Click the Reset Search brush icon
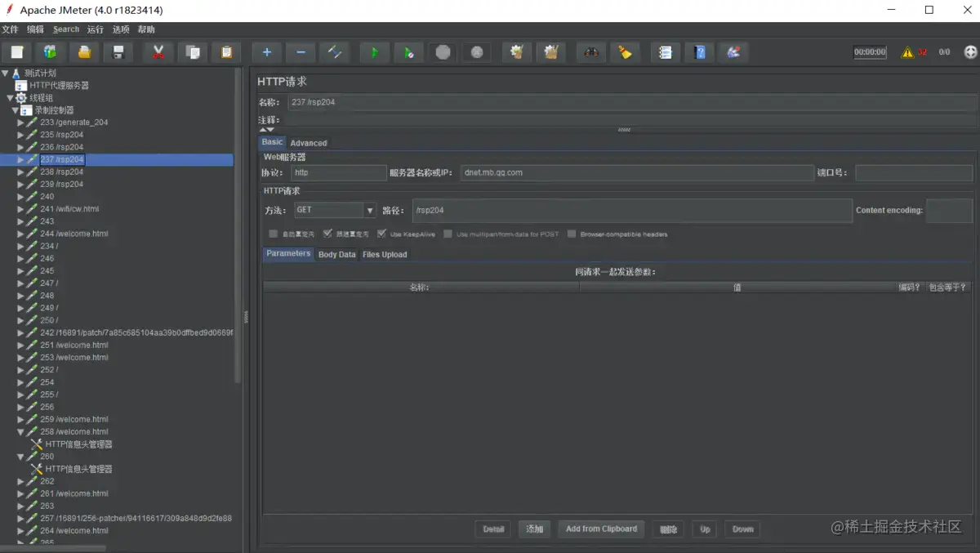980x553 pixels. tap(625, 52)
